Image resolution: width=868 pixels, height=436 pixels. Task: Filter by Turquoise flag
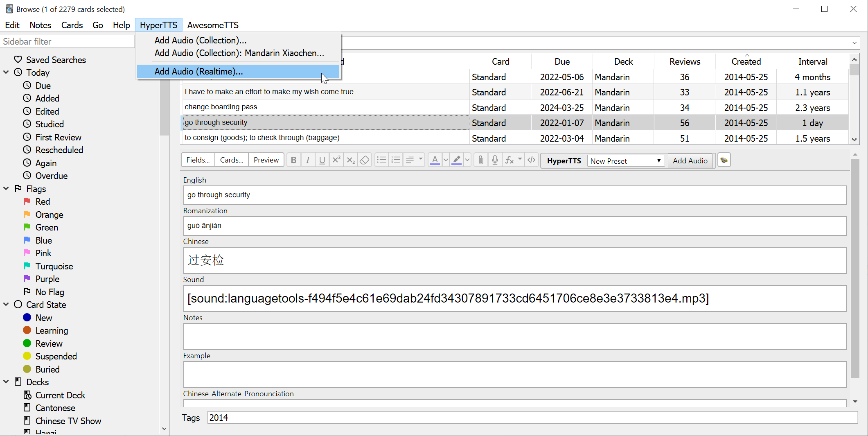(54, 266)
